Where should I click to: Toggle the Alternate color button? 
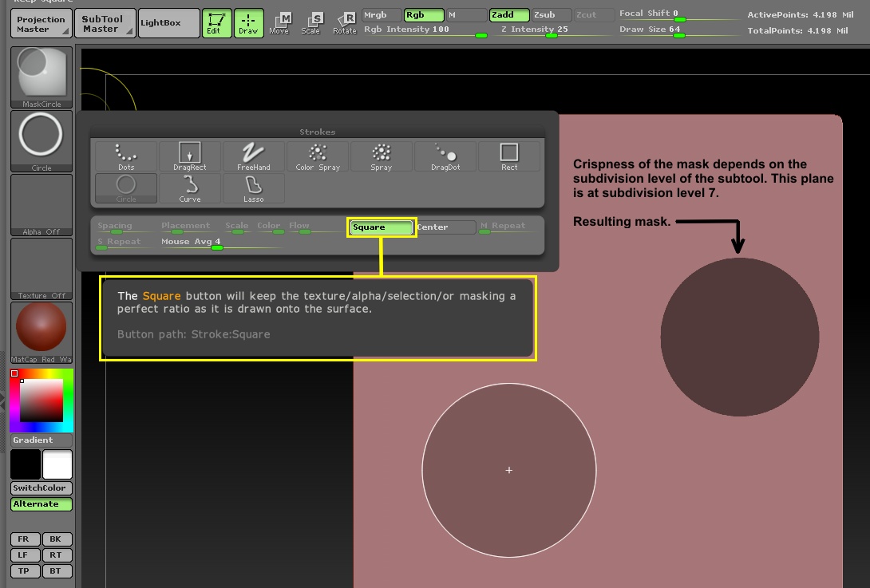click(42, 504)
